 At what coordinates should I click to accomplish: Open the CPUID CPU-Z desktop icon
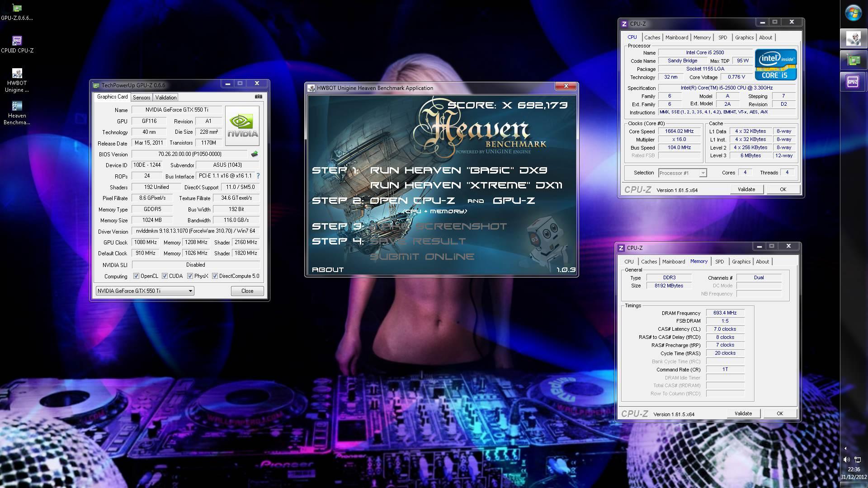[17, 45]
